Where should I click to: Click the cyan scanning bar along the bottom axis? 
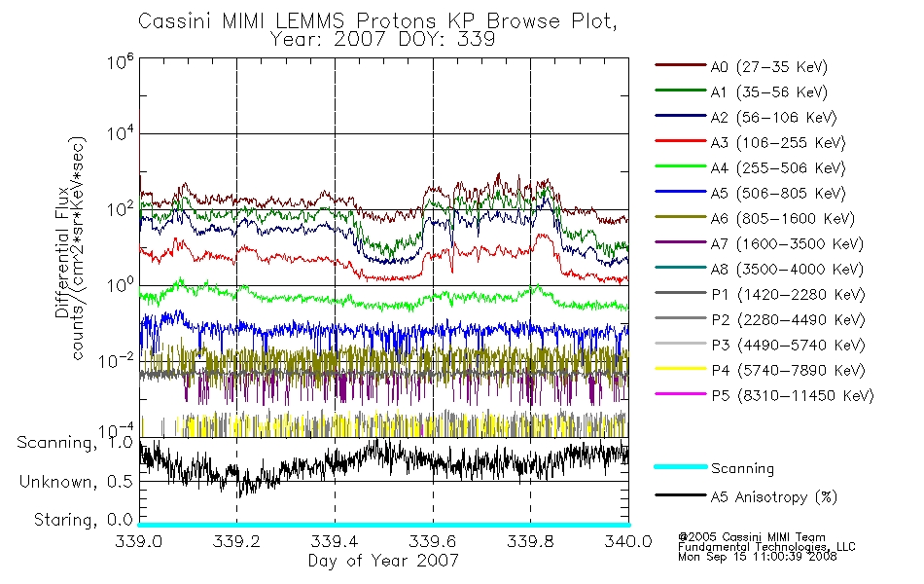click(383, 525)
